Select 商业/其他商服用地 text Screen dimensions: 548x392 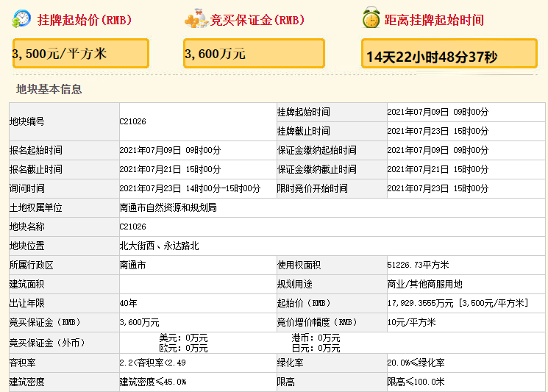(424, 285)
